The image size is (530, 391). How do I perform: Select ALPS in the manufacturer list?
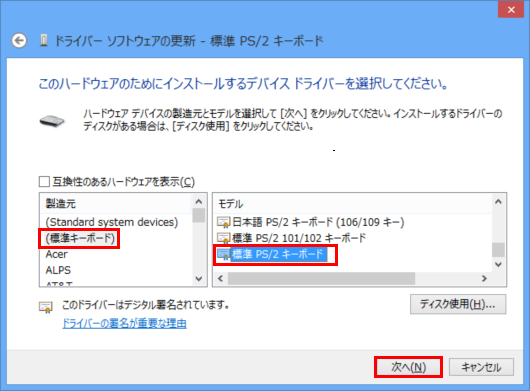(58, 270)
